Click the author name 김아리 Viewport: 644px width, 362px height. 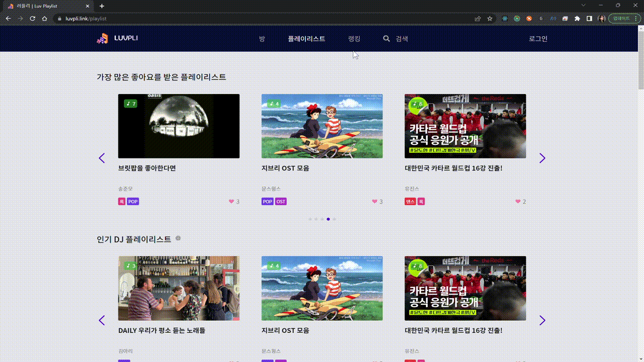[x=125, y=351]
